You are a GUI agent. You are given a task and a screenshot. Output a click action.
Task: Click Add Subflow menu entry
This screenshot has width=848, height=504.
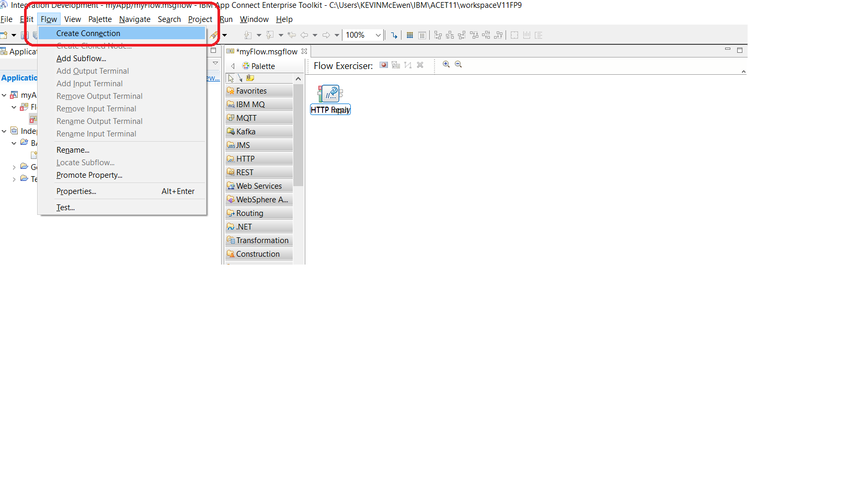pyautogui.click(x=81, y=59)
